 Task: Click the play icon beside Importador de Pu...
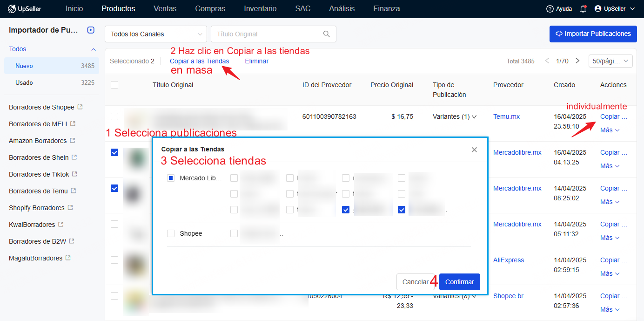tap(91, 30)
